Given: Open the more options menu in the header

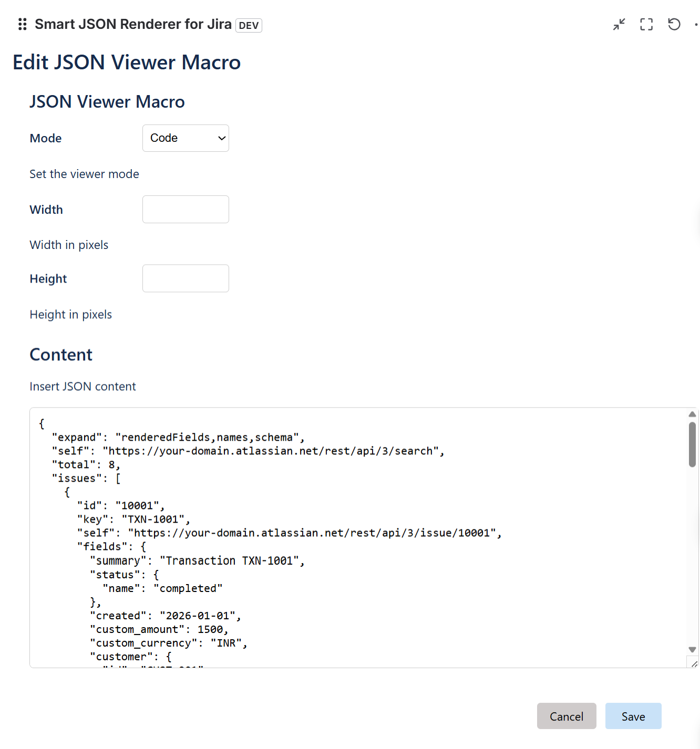Looking at the screenshot, I should [x=696, y=24].
